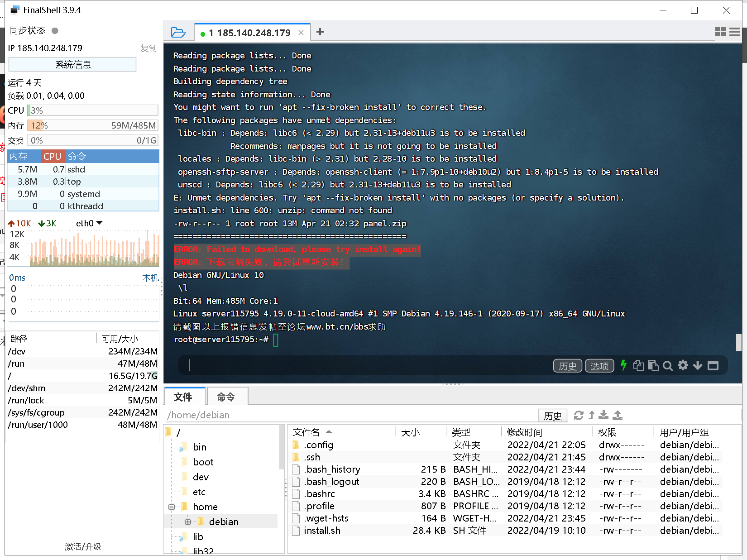Click the scroll-to-bottom arrow icon

coord(698,365)
